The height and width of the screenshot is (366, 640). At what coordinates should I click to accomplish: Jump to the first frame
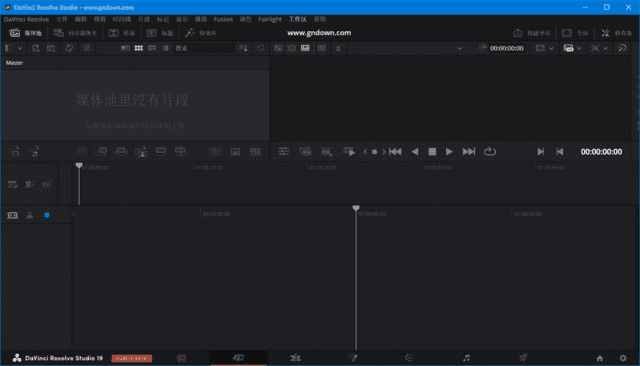[395, 152]
